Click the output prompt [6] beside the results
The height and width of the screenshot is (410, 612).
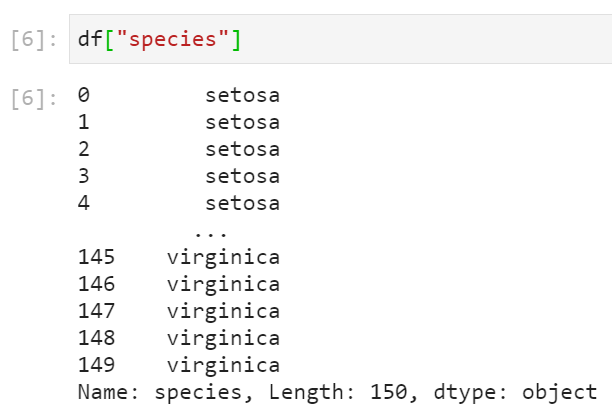click(x=34, y=98)
